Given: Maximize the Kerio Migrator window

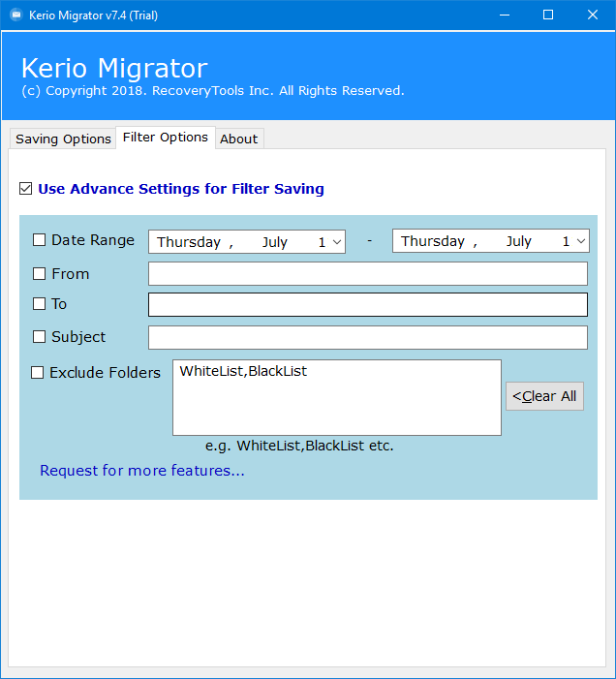Looking at the screenshot, I should [548, 15].
